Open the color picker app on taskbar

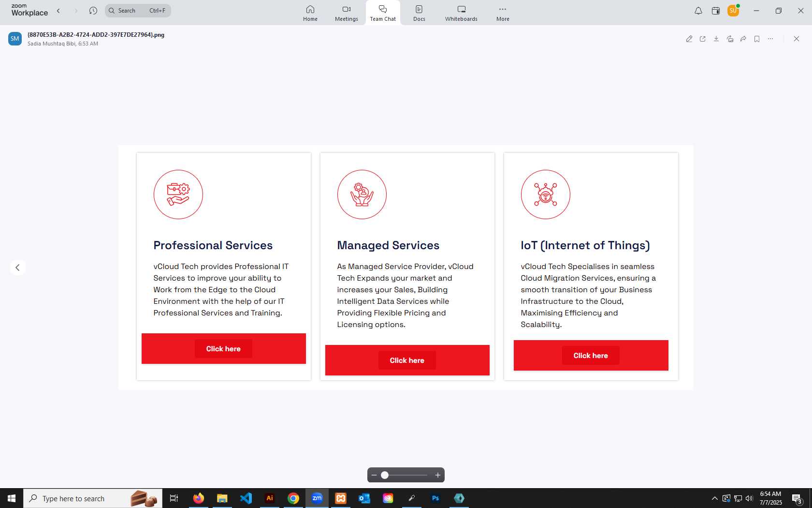pyautogui.click(x=412, y=498)
